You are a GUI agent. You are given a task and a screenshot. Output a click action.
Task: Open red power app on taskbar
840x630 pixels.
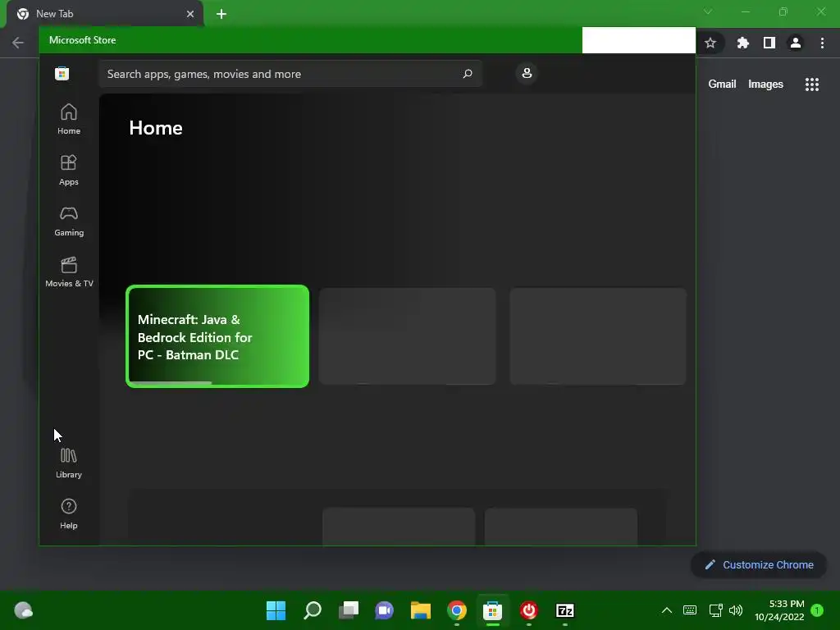[529, 610]
